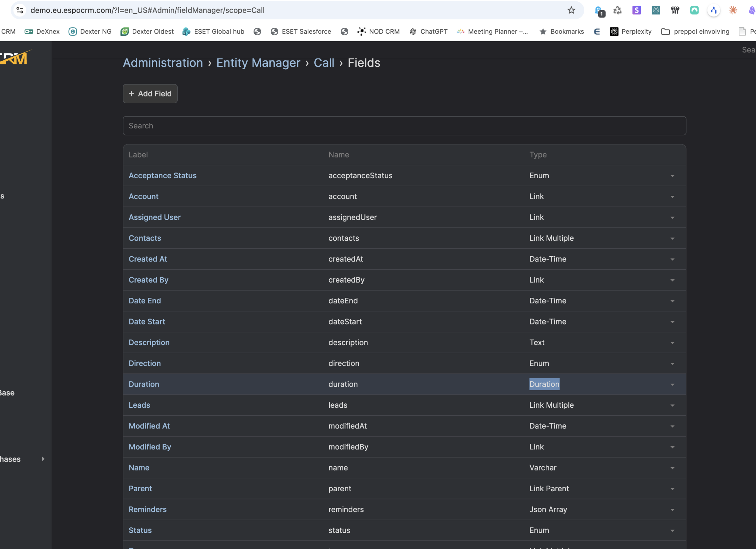756x549 pixels.
Task: Open Dexter NG bookmark
Action: (90, 31)
